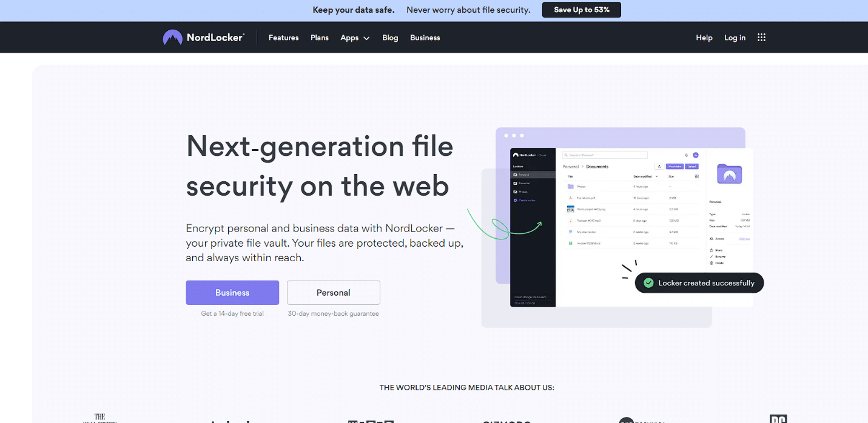Click the refresh icon button in the preview
Viewport: 868px width, 423px height.
coord(659,167)
